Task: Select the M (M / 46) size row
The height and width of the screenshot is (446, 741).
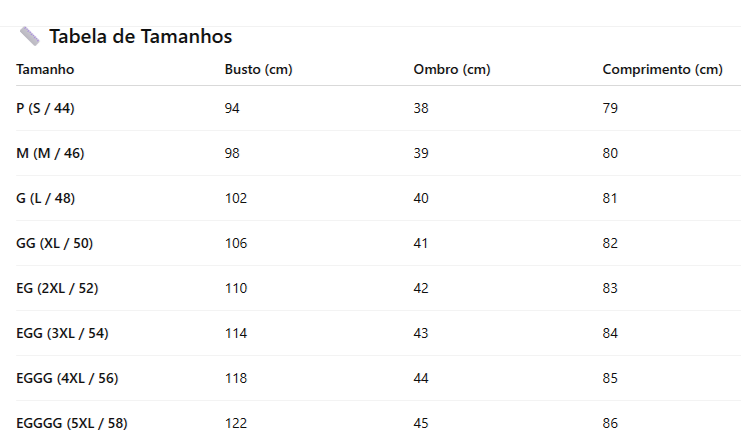Action: 50,153
